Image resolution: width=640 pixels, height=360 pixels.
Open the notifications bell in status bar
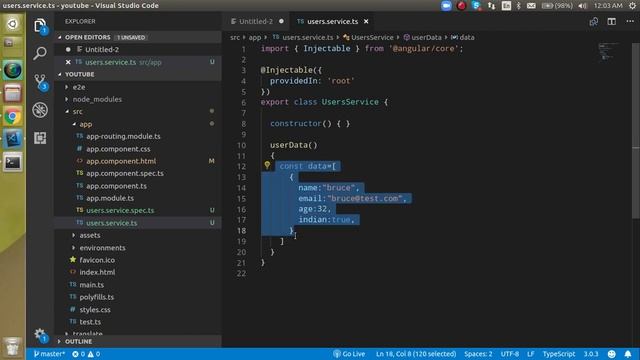628,354
